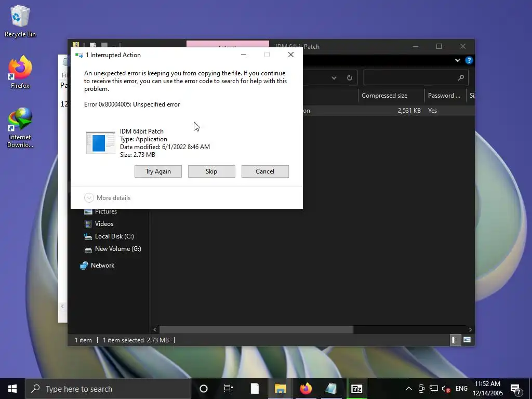This screenshot has height=399, width=532.
Task: Change input language via ENG indicator
Action: 461,389
